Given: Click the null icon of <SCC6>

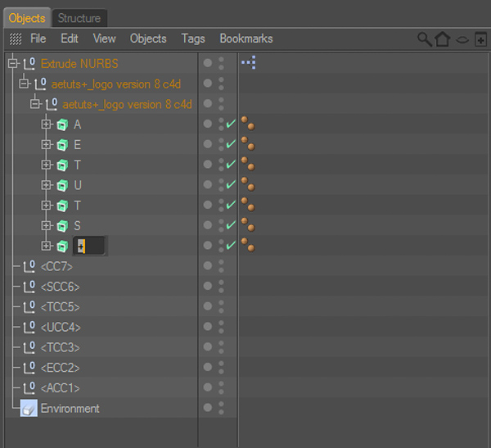Looking at the screenshot, I should point(29,287).
